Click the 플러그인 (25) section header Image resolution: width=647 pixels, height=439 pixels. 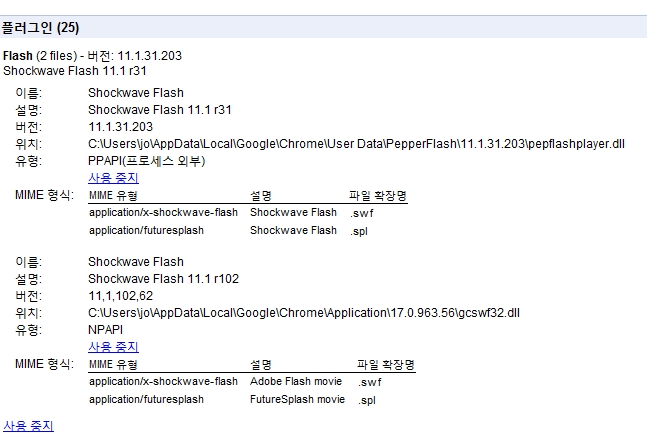[40, 28]
